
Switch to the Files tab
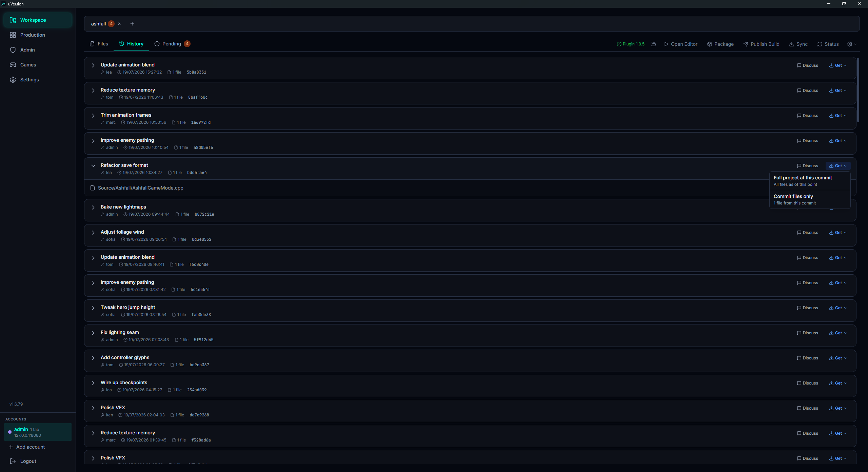pos(99,44)
